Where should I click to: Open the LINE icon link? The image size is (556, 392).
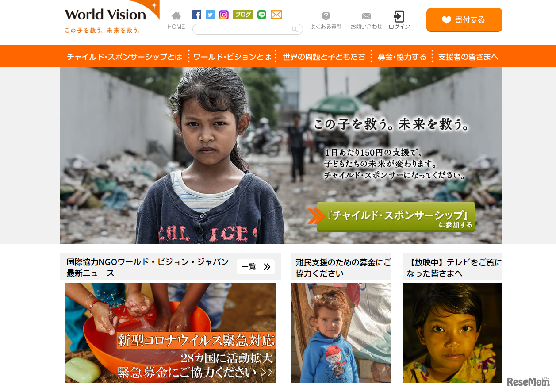pos(262,15)
